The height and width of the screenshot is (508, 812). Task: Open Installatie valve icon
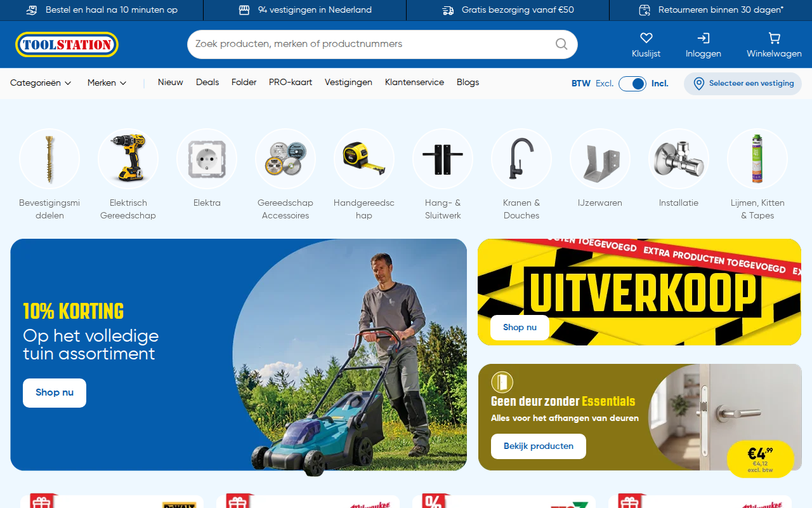coord(679,159)
